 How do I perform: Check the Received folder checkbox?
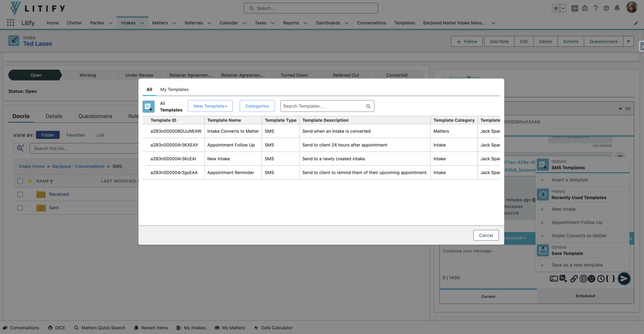click(20, 194)
